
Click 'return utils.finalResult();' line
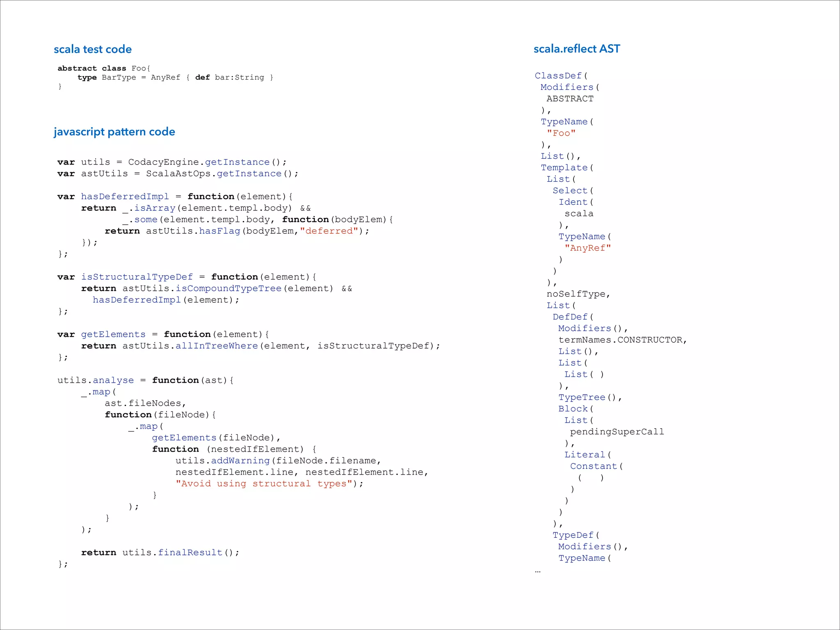pos(160,552)
